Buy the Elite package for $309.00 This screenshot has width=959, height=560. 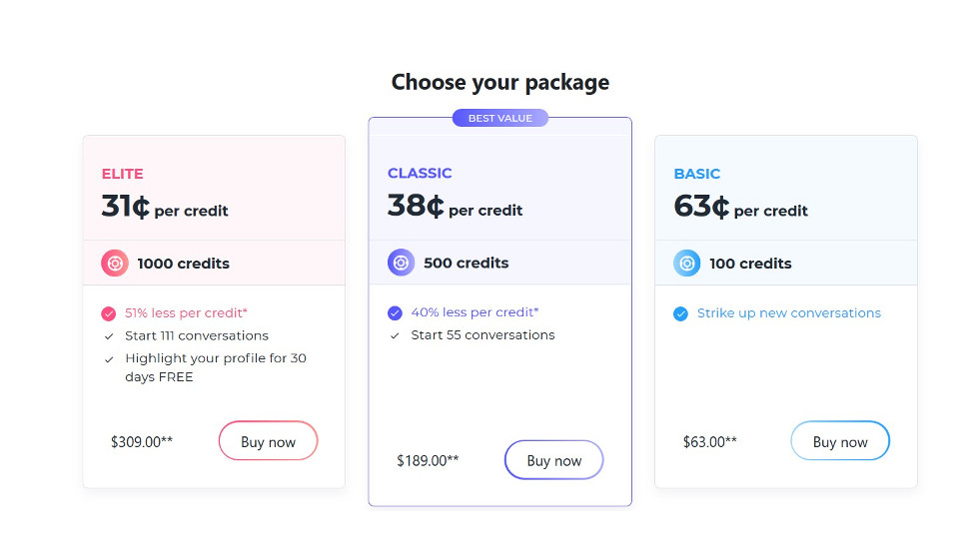pyautogui.click(x=268, y=441)
